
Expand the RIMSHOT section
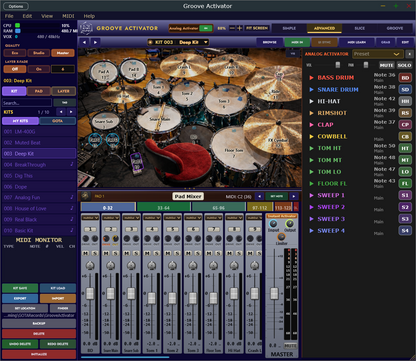[311, 113]
